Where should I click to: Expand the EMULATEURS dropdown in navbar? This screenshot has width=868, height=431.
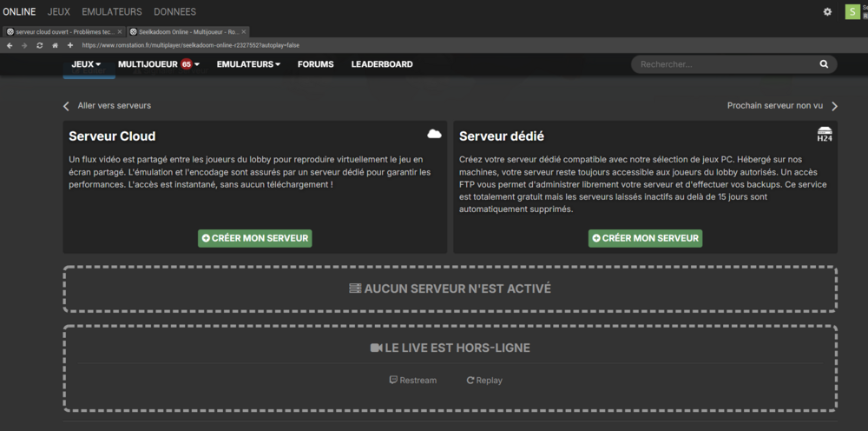coord(248,64)
